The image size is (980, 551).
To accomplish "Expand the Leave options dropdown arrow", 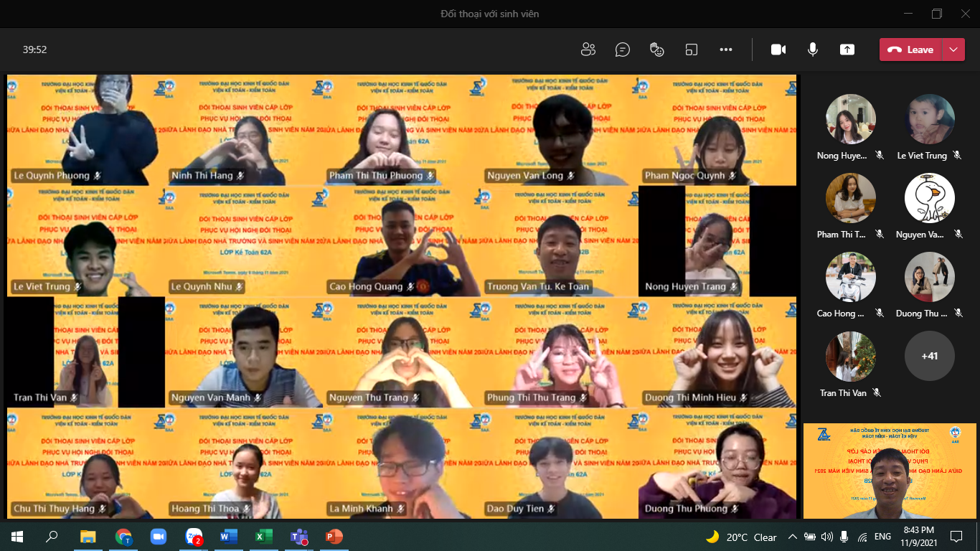I will click(x=953, y=50).
